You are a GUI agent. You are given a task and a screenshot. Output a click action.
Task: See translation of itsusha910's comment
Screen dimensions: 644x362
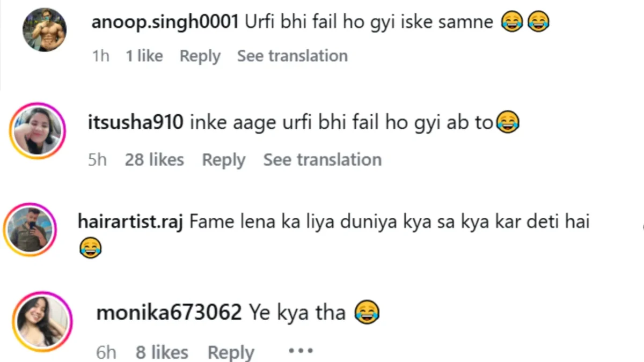click(x=322, y=160)
